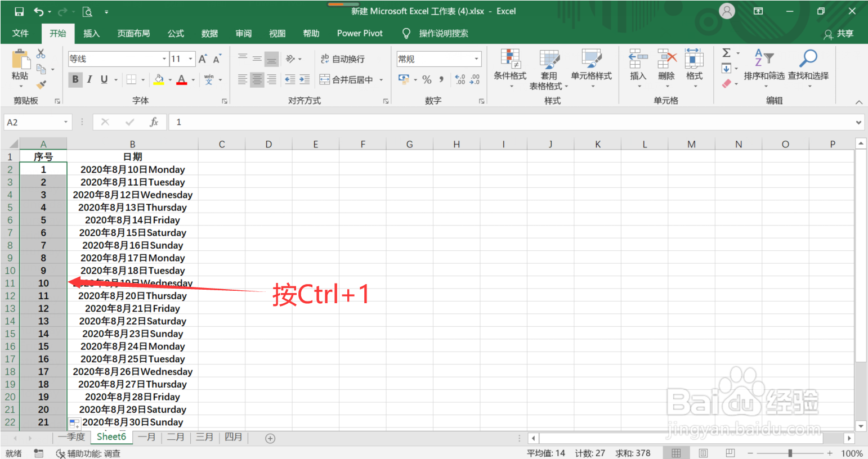Click the 共享 share button
The width and height of the screenshot is (868, 459).
pyautogui.click(x=839, y=34)
